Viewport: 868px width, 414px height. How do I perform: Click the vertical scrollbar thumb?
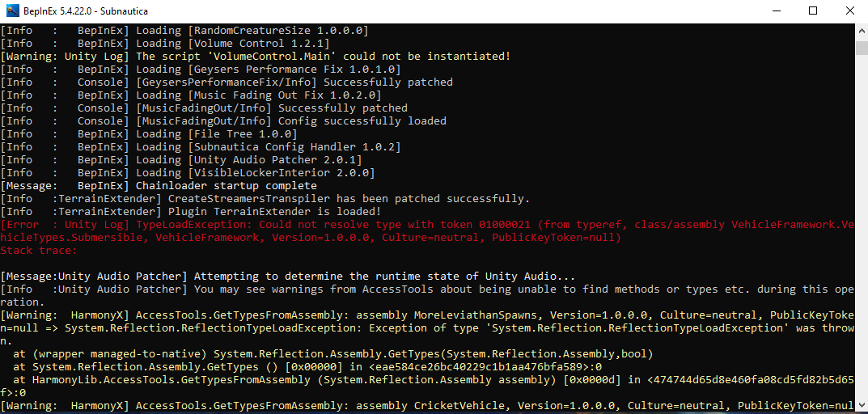click(x=862, y=48)
